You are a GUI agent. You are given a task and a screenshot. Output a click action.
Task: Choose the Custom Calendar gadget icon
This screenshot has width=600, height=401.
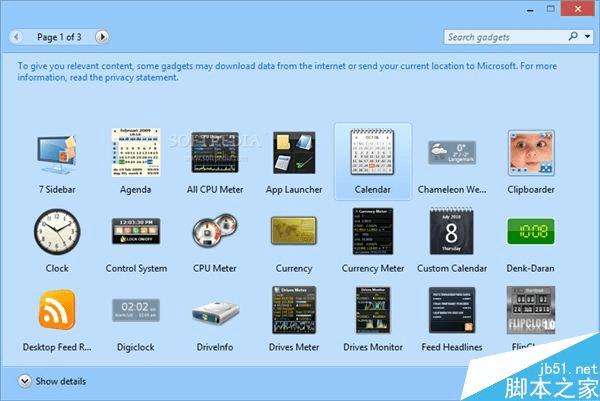pyautogui.click(x=452, y=231)
